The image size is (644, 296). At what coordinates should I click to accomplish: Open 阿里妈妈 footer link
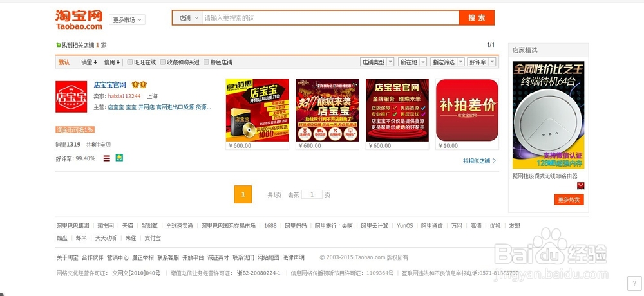pos(296,226)
